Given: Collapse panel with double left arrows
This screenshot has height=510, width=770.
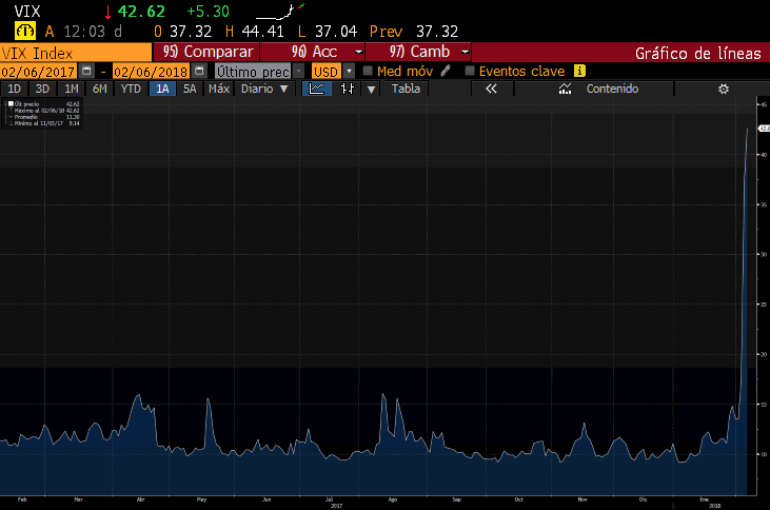Looking at the screenshot, I should point(491,89).
